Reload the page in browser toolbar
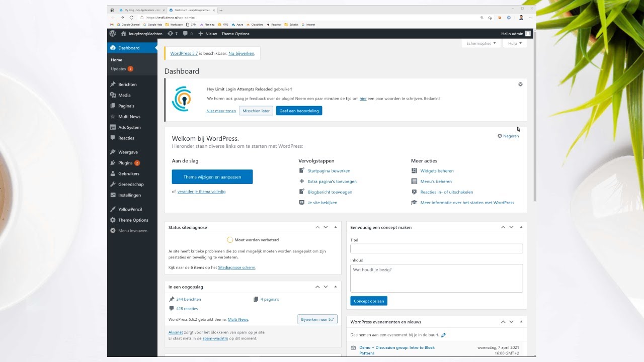Image resolution: width=644 pixels, height=362 pixels. point(131,17)
